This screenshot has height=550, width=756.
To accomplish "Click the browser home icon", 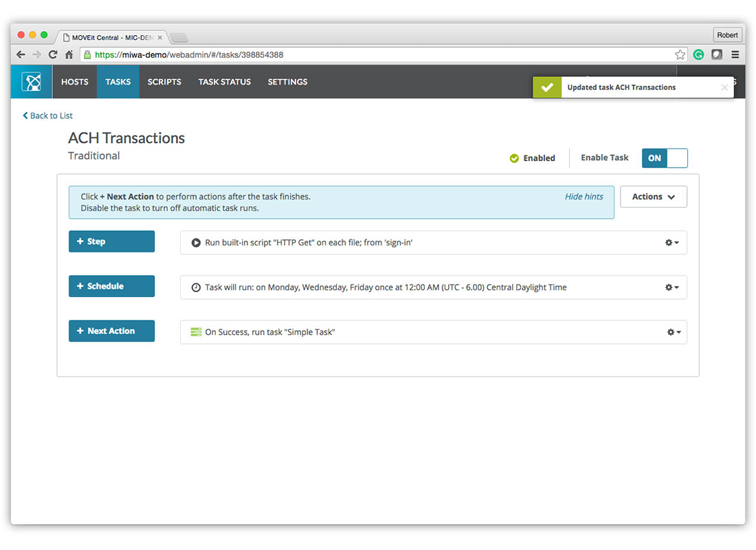I will click(69, 55).
